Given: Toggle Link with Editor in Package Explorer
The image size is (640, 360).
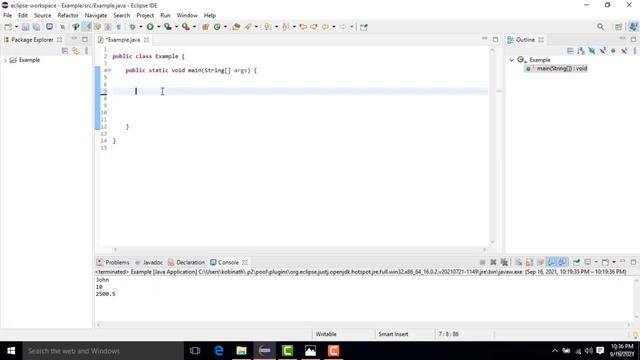Looking at the screenshot, I should point(76,51).
